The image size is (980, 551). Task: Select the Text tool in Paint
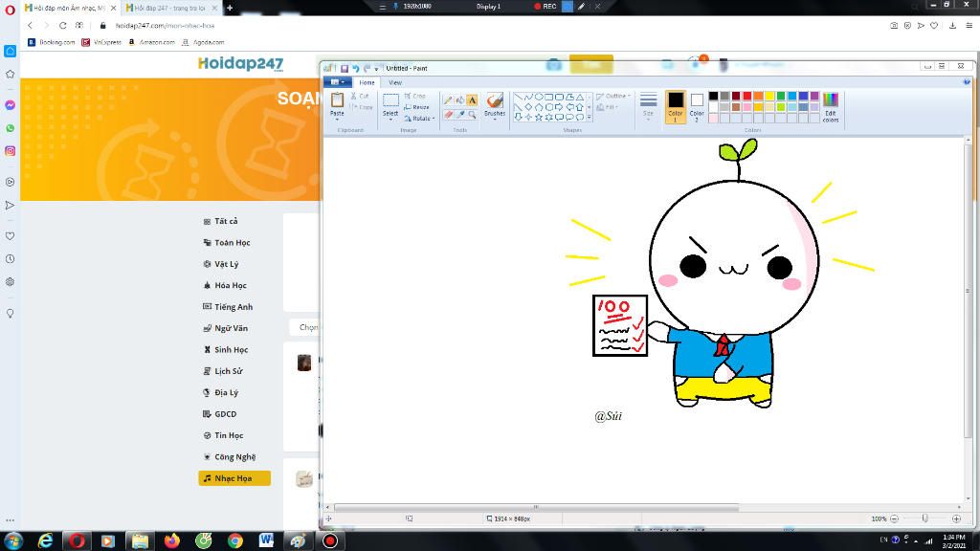click(472, 99)
